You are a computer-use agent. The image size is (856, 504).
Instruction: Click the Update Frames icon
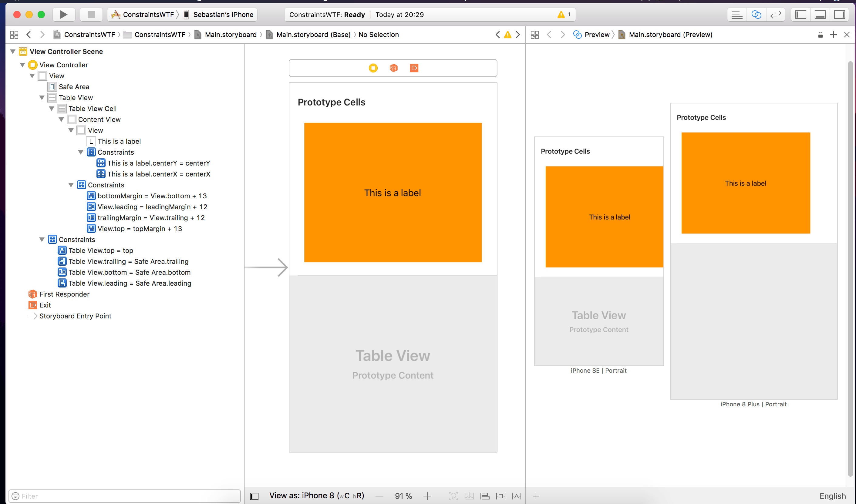coord(453,496)
